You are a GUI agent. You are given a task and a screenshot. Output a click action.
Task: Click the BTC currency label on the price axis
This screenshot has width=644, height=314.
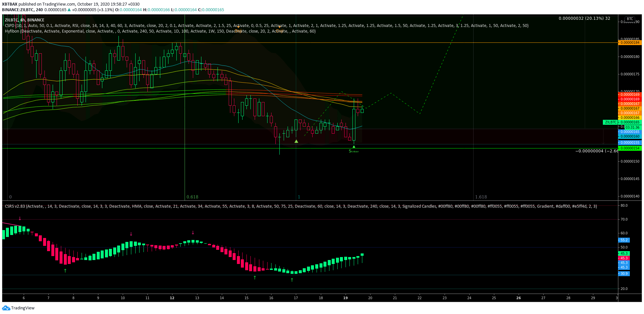630,19
